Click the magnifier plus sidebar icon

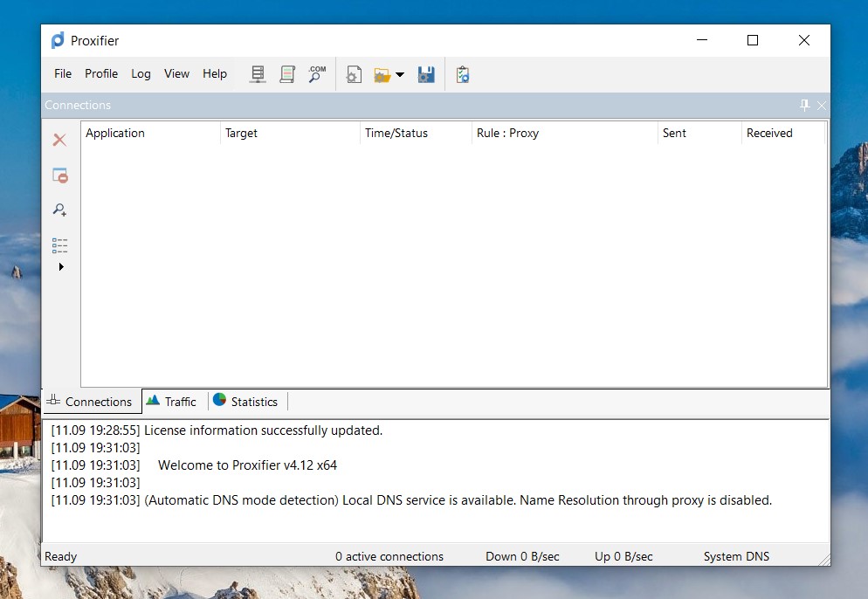59,210
